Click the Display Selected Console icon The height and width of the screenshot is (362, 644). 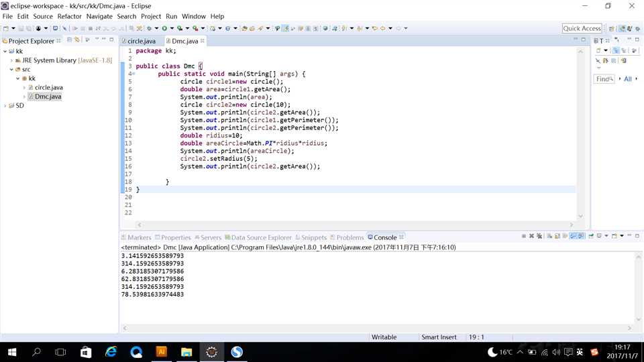point(599,236)
